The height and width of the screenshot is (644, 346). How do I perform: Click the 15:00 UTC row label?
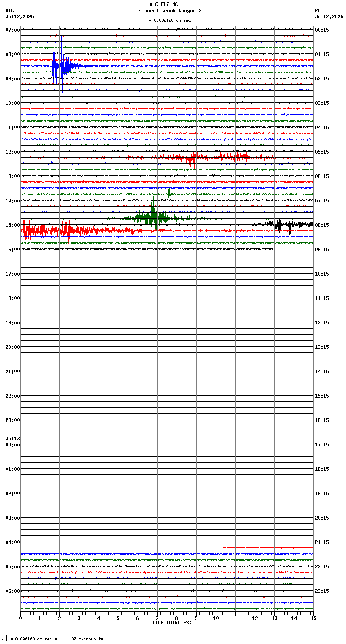click(x=13, y=225)
